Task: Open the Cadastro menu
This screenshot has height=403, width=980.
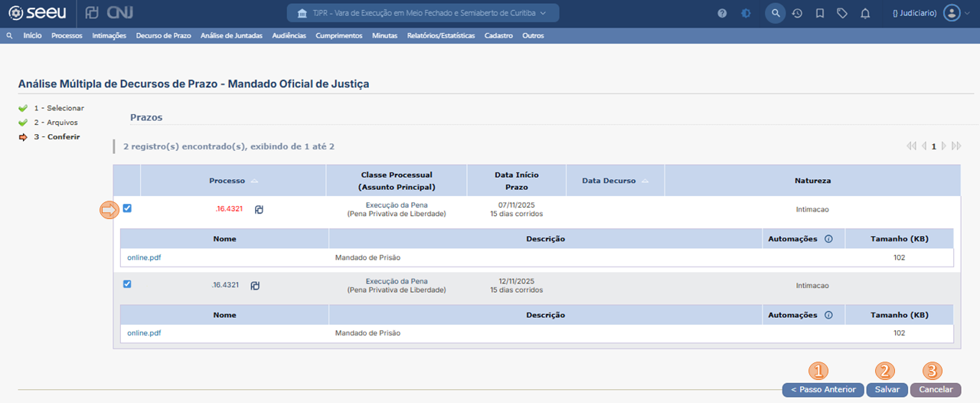Action: 498,35
